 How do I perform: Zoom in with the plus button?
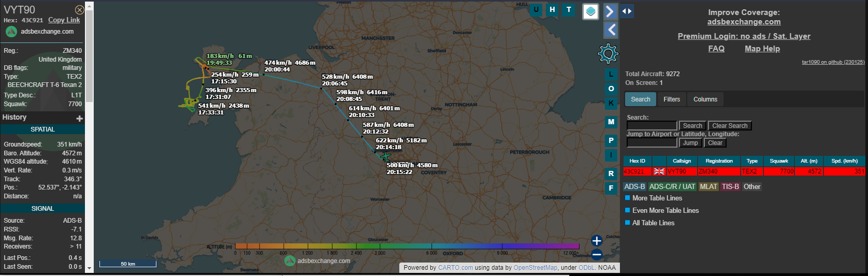(597, 241)
